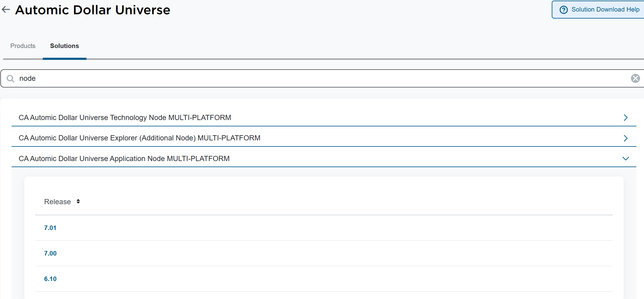644x299 pixels.
Task: Click the Application Node MULTI-PLATFORM title
Action: [x=124, y=159]
